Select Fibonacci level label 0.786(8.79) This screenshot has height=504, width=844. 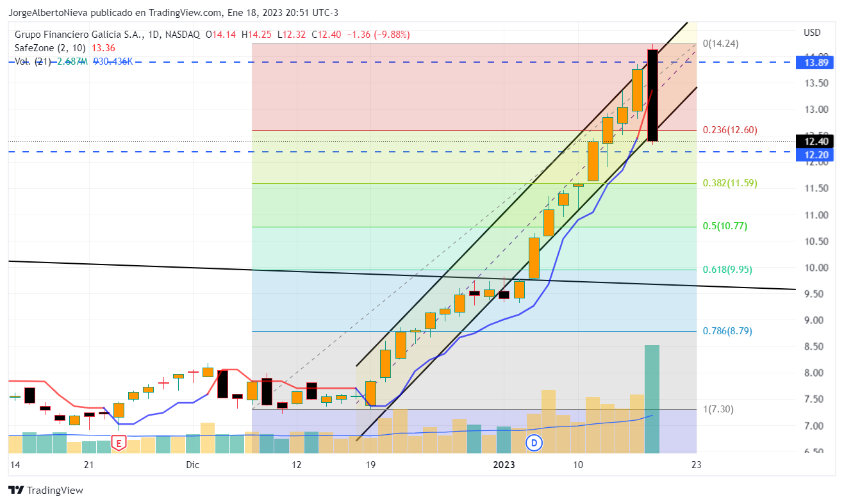click(x=727, y=331)
